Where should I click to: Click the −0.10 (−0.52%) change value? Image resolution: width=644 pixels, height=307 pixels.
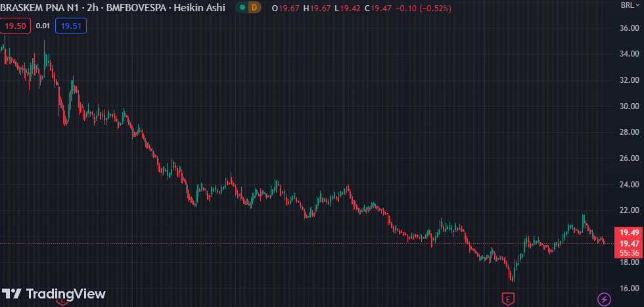point(423,8)
